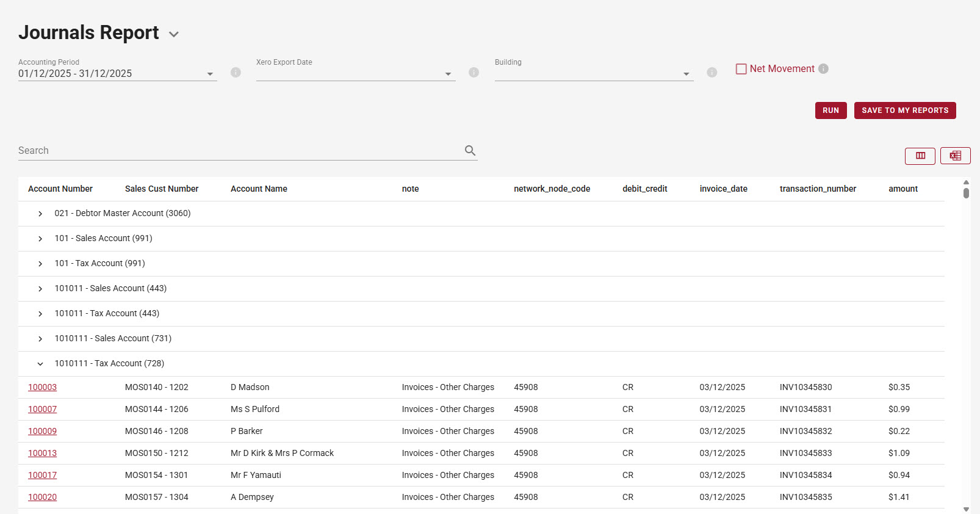The image size is (980, 514).
Task: Open account link 100009
Action: (42, 431)
